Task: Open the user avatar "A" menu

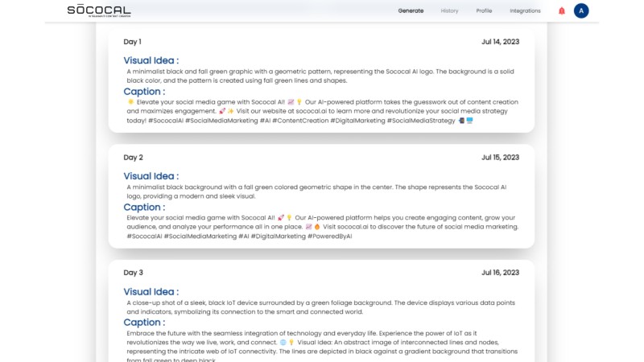Action: click(581, 10)
